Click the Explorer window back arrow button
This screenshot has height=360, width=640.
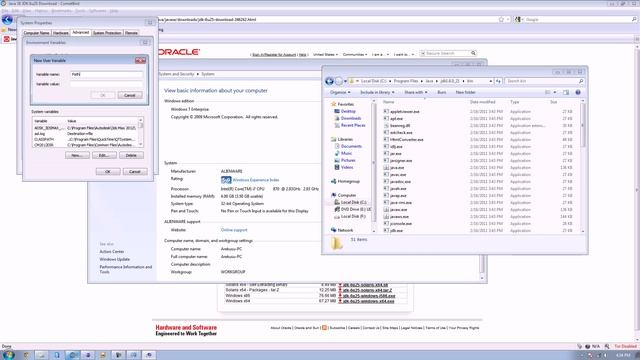pos(329,81)
